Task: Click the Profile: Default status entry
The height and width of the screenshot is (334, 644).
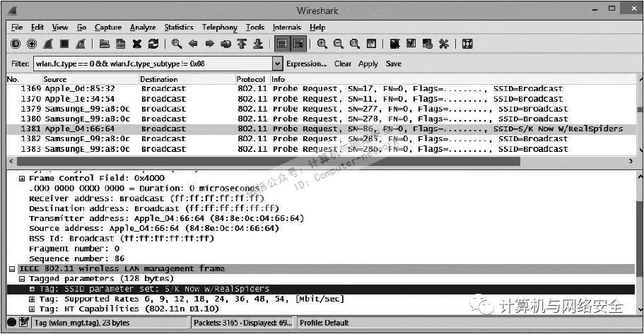Action: click(324, 323)
